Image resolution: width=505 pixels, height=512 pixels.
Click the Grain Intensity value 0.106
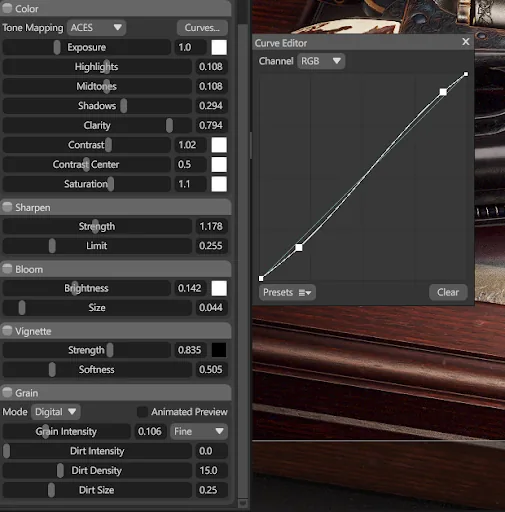(150, 431)
